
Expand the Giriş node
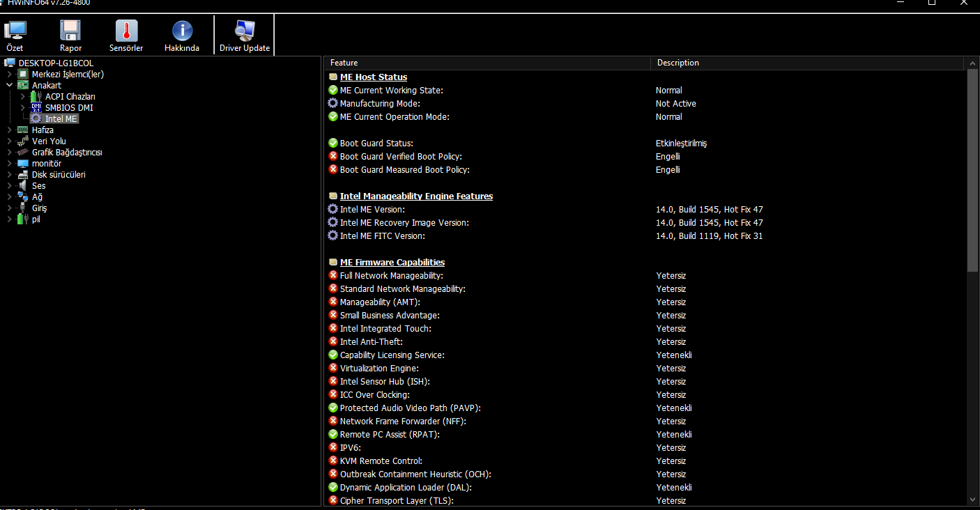pos(9,208)
